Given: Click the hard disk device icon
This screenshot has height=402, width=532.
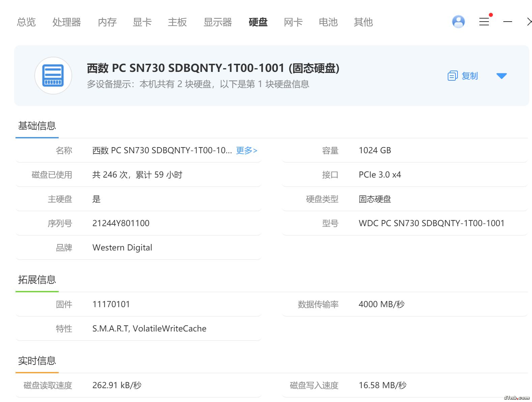Looking at the screenshot, I should [x=53, y=76].
